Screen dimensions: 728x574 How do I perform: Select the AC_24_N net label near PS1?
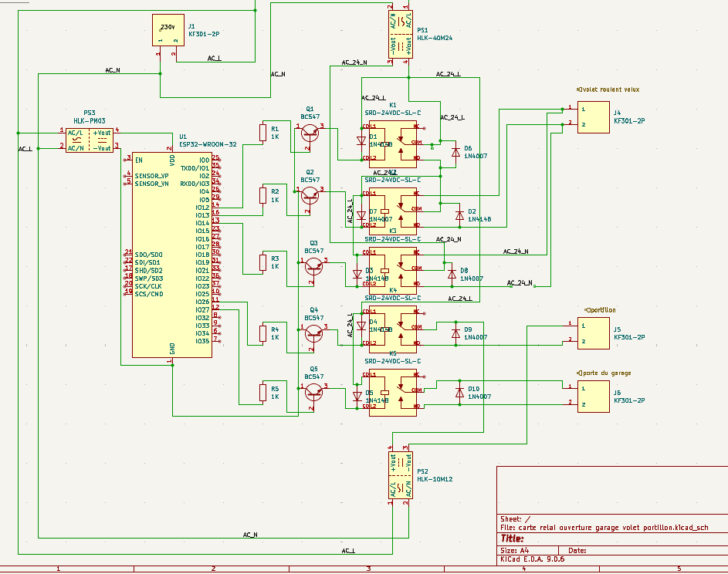(x=354, y=62)
